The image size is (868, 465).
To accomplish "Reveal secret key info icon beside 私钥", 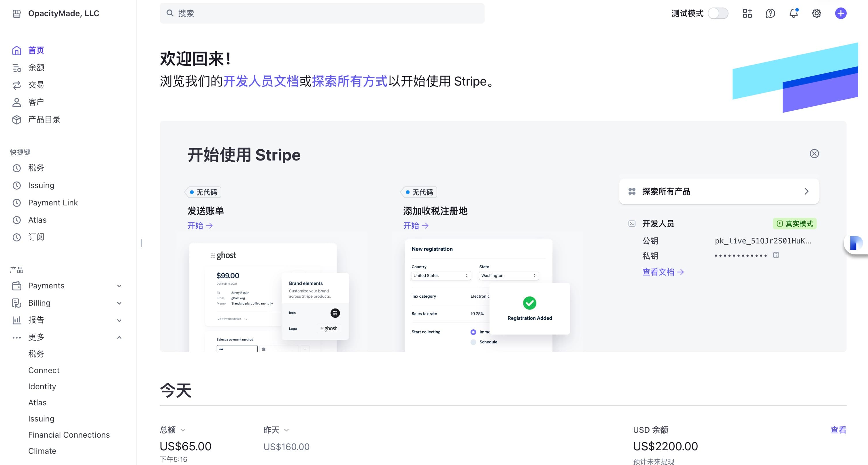I will coord(776,255).
